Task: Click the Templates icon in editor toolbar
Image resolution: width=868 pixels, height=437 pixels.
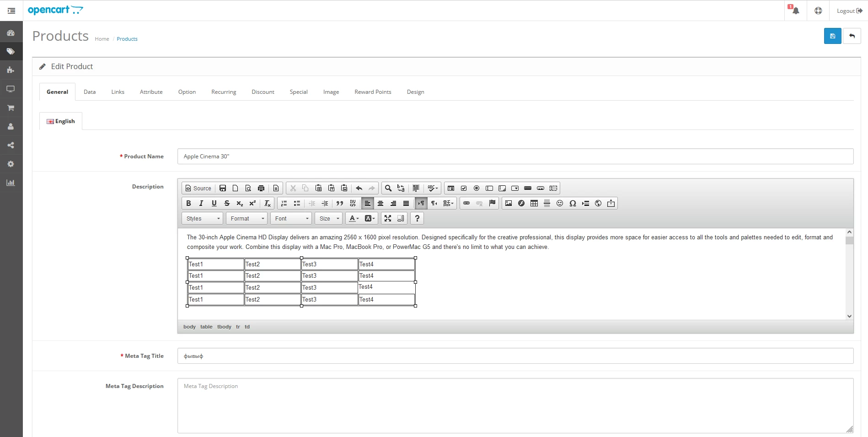Action: (x=276, y=188)
